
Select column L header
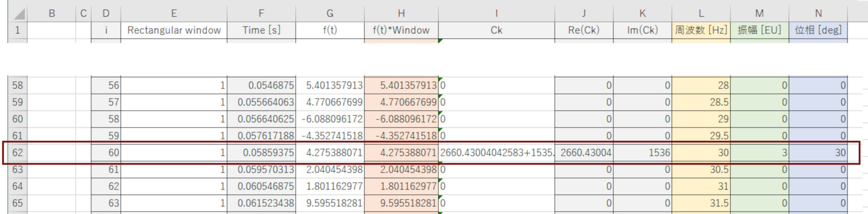[701, 14]
